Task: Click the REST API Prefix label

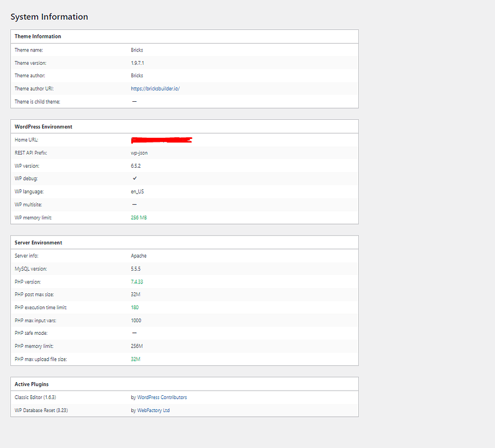Action: (x=31, y=153)
